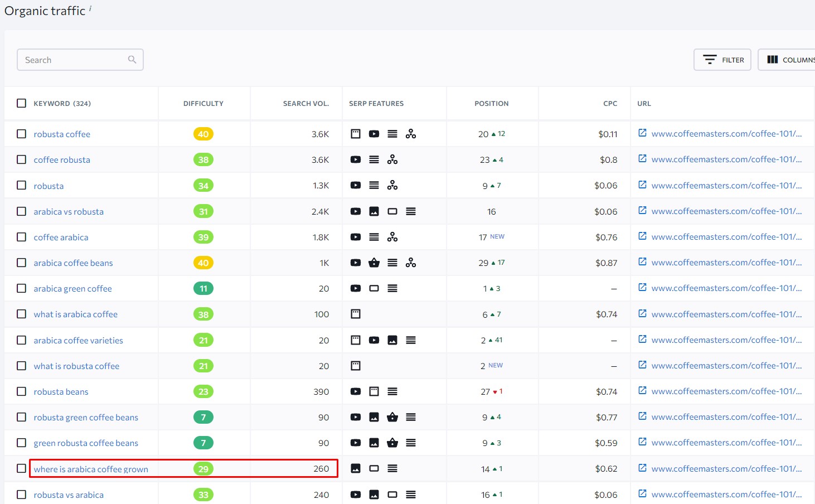Sort by DIFFICULTY column header
This screenshot has width=815, height=504.
[203, 104]
